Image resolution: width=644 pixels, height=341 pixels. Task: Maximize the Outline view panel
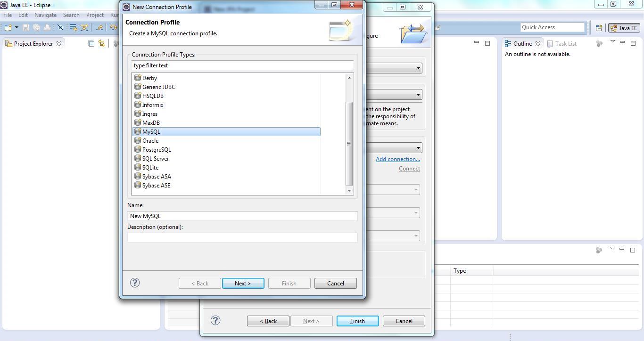pyautogui.click(x=633, y=43)
